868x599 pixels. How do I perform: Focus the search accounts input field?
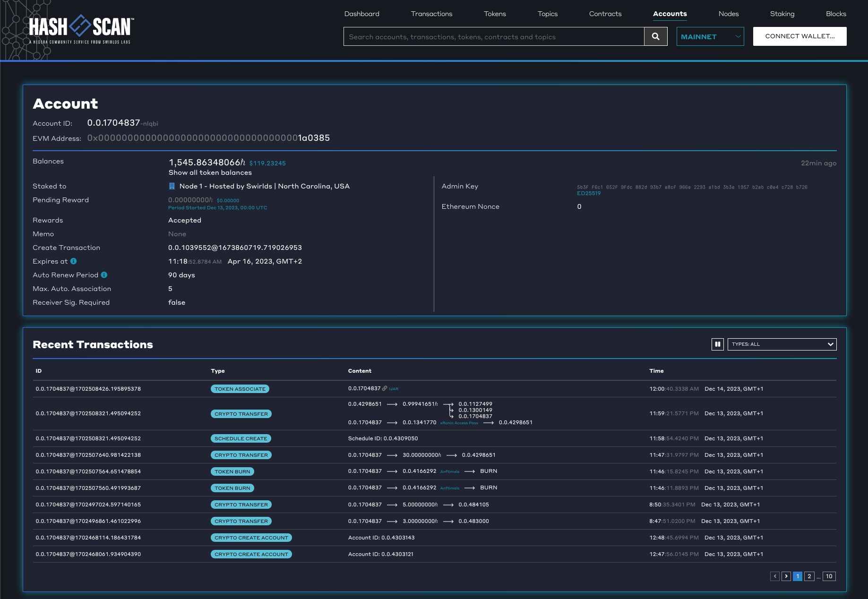click(x=493, y=36)
